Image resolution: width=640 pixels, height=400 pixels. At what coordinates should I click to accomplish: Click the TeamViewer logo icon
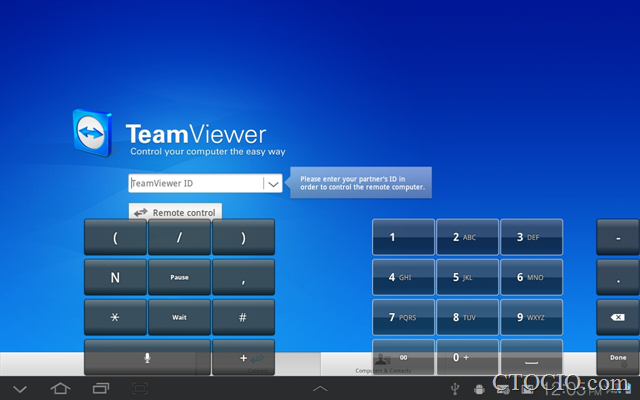pyautogui.click(x=93, y=133)
